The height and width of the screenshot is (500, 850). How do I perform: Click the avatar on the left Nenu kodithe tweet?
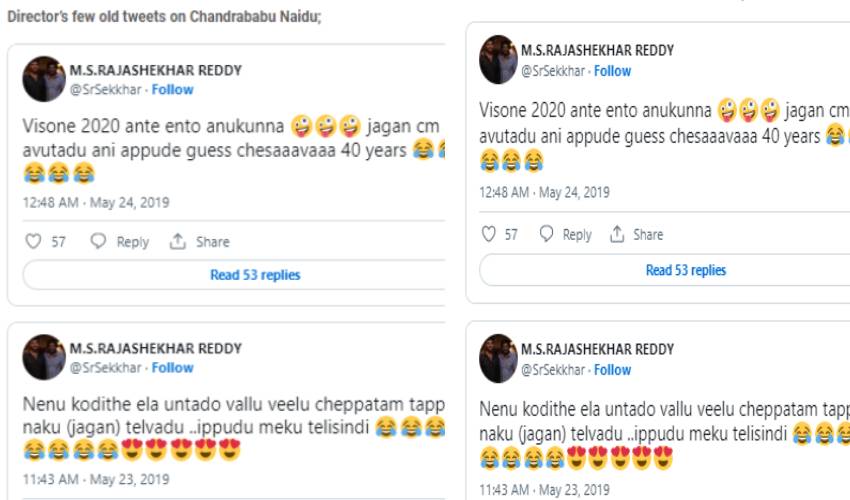click(44, 357)
